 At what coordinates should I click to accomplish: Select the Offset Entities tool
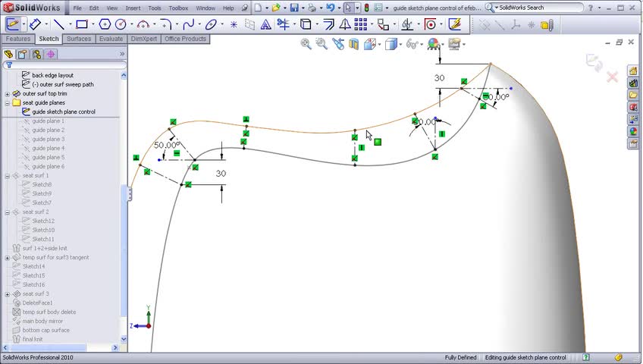(x=328, y=24)
